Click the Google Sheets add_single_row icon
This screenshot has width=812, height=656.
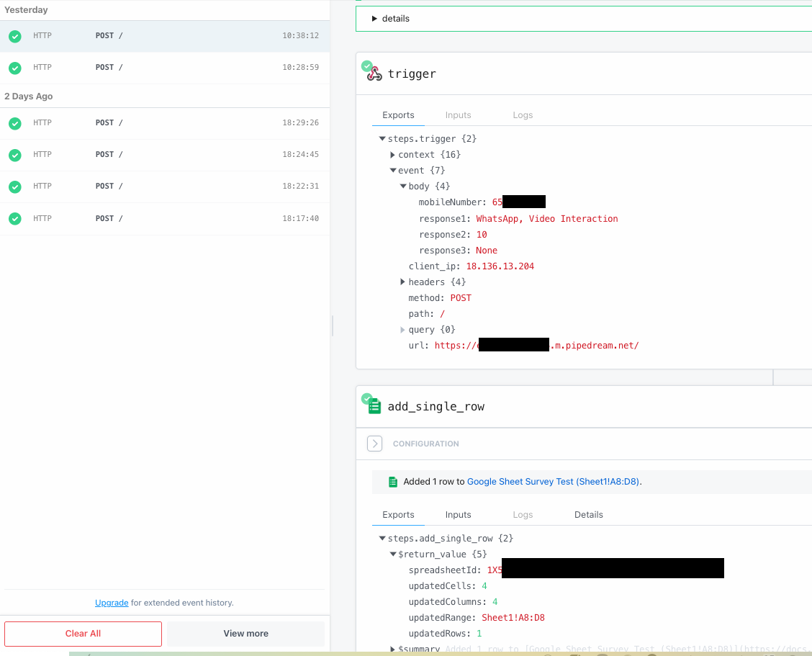(x=374, y=406)
